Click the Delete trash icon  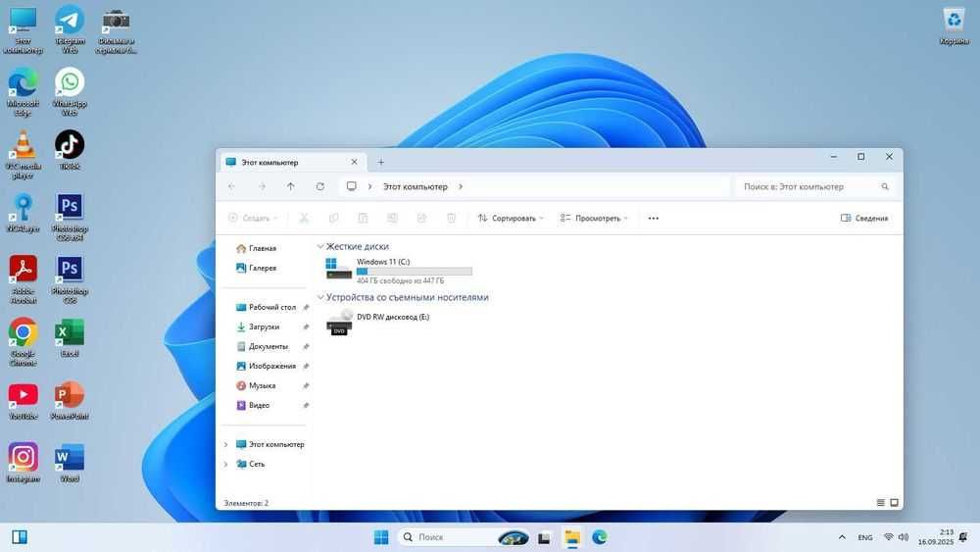pos(451,218)
